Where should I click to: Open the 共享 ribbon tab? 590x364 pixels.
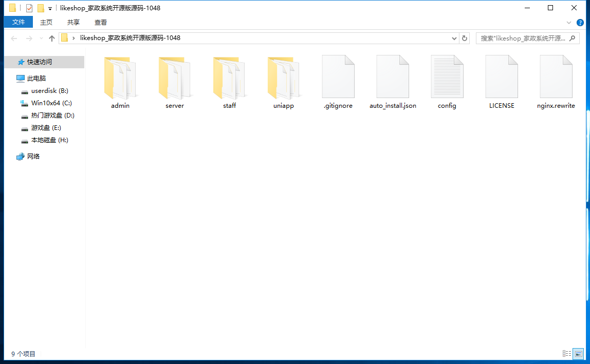tap(73, 22)
